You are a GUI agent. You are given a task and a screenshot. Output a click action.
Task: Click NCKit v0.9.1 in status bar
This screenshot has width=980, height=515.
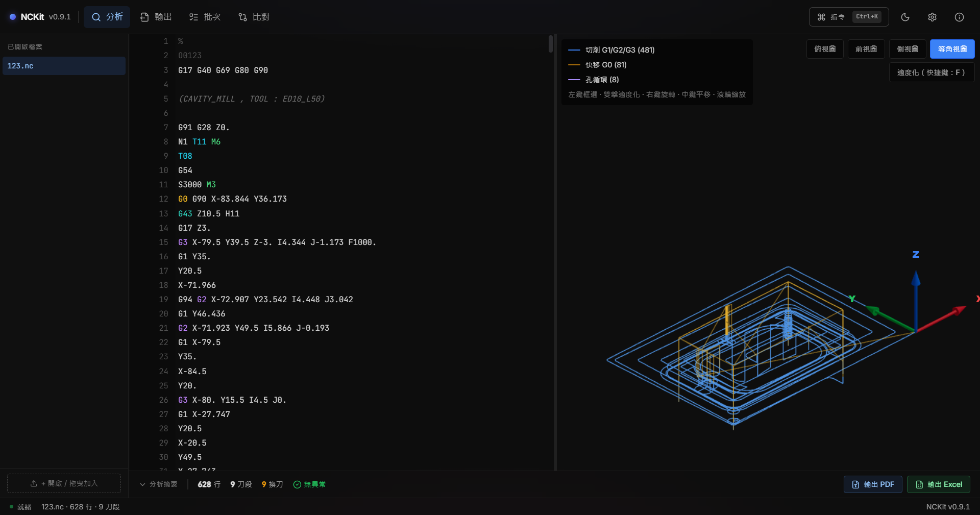(948, 506)
